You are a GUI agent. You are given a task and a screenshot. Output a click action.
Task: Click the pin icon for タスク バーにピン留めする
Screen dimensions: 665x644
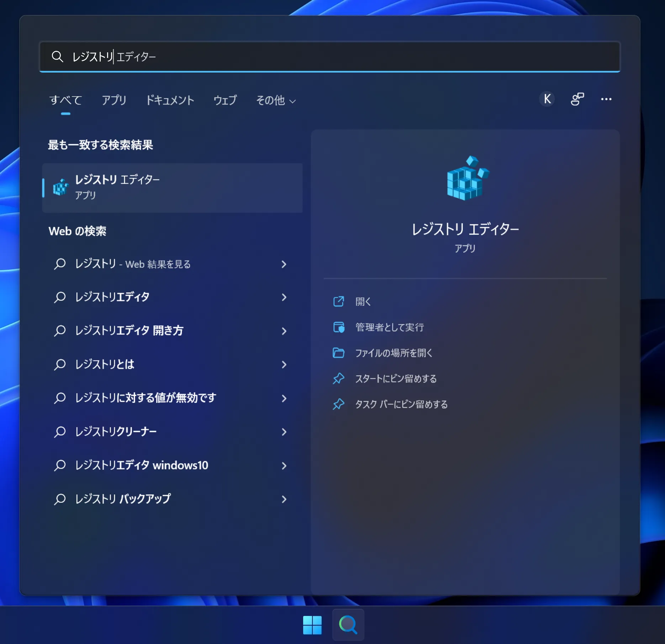point(338,404)
